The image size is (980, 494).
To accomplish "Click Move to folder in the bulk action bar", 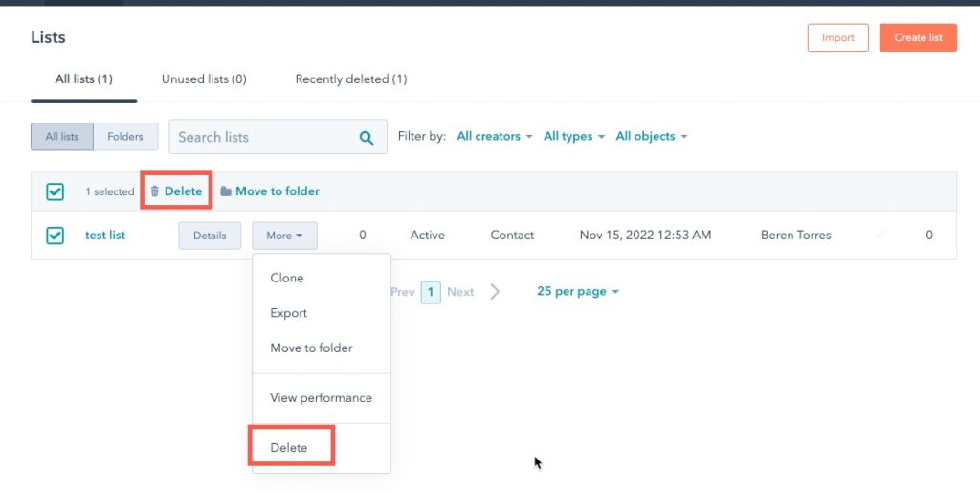I will (x=269, y=191).
